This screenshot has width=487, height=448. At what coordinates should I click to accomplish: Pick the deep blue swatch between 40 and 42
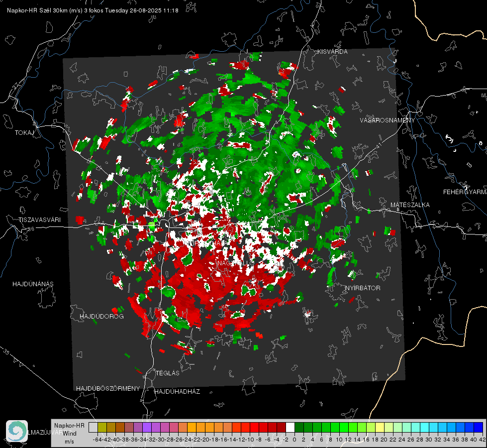479,427
